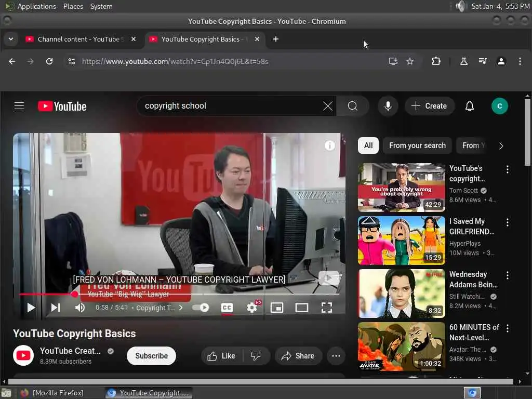Open a new browser tab
The width and height of the screenshot is (532, 399).
coord(276,39)
